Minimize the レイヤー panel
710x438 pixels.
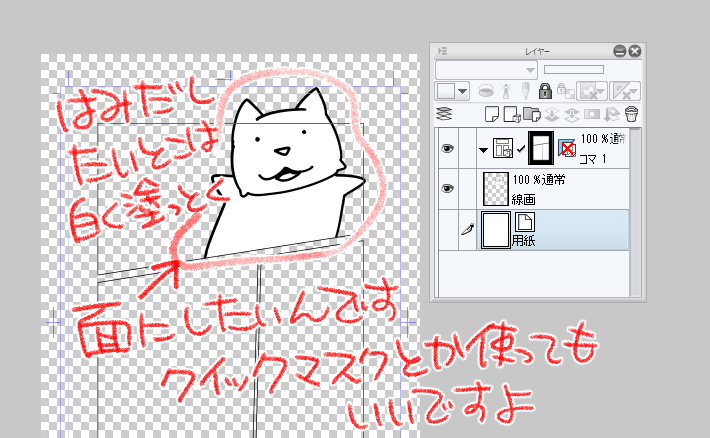[x=619, y=51]
